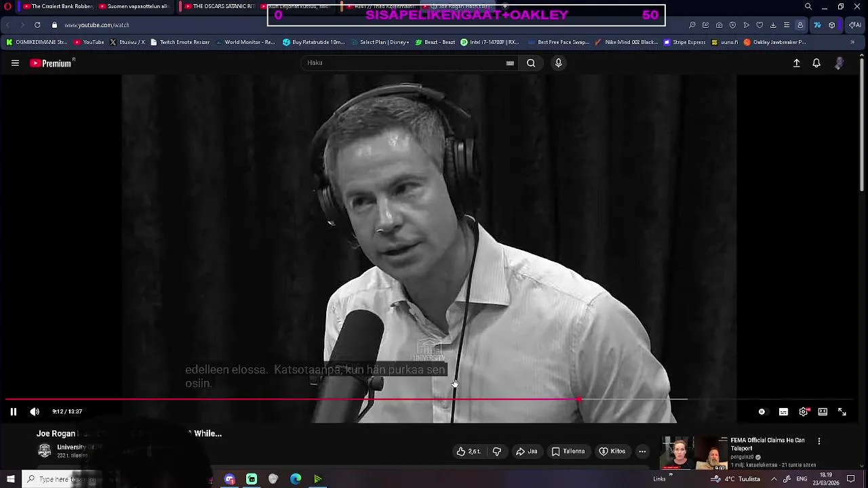Image resolution: width=868 pixels, height=488 pixels.
Task: Open the Buy Retatrutide bookmark
Action: [314, 42]
